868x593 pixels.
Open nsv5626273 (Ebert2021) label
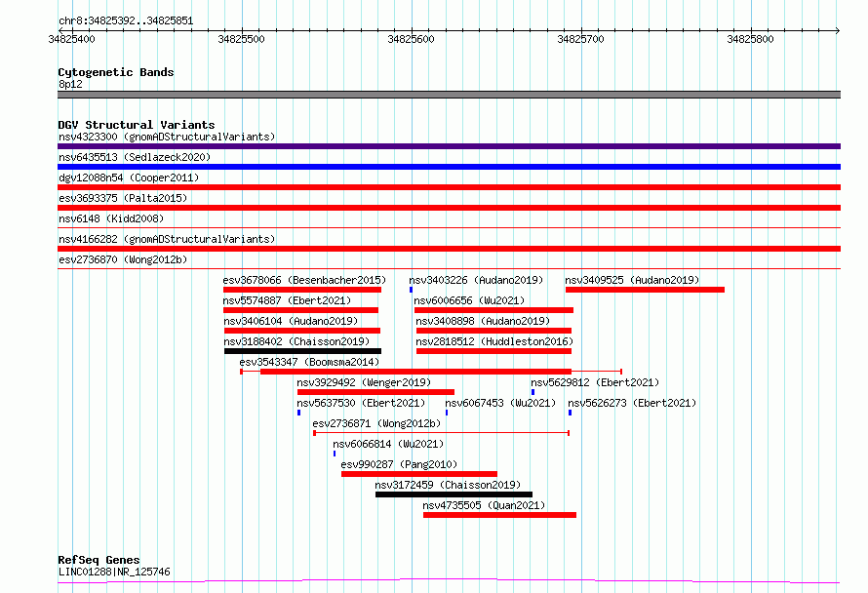tap(632, 403)
